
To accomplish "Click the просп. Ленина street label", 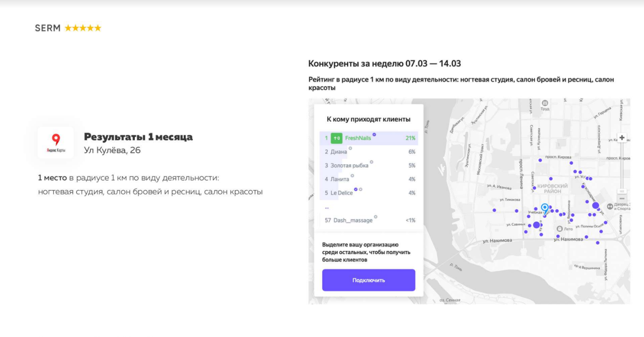I will pyautogui.click(x=521, y=174).
